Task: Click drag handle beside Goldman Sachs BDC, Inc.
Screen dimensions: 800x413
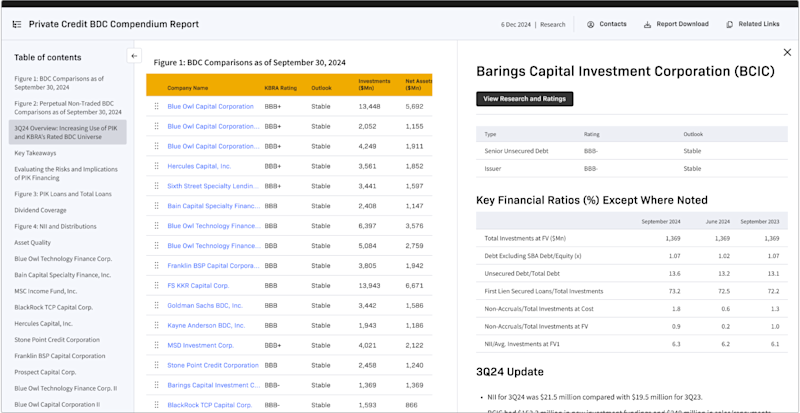Action: [x=157, y=305]
